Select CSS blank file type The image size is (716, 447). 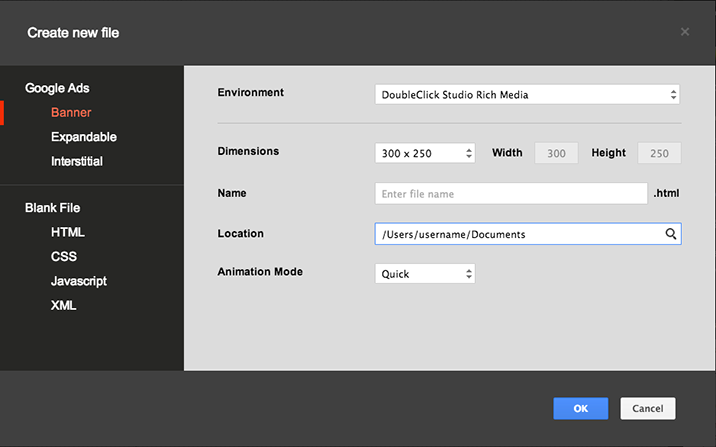64,257
